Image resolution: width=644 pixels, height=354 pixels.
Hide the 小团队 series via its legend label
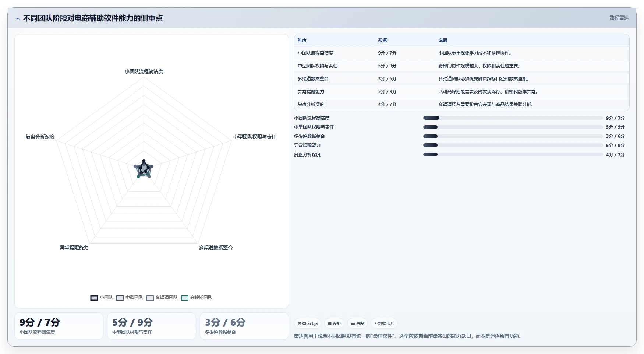106,298
